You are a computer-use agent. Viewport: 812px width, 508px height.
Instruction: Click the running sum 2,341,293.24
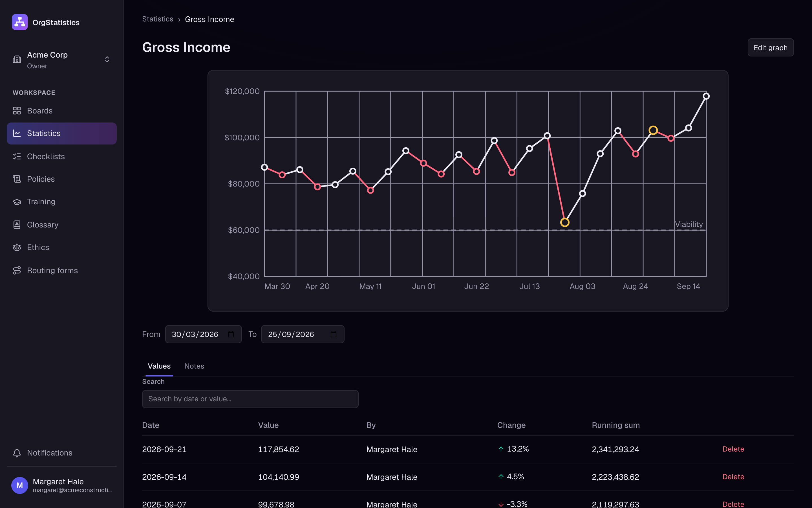[x=615, y=449]
